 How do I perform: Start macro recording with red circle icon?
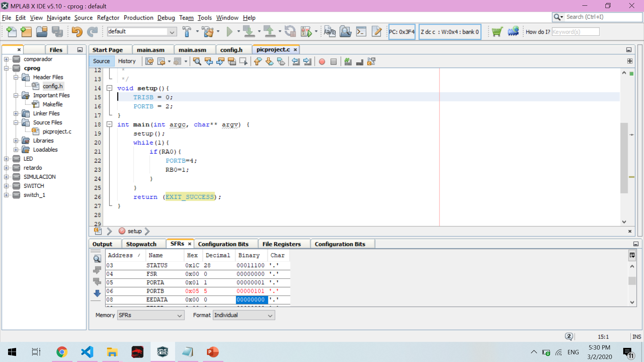[x=322, y=61]
